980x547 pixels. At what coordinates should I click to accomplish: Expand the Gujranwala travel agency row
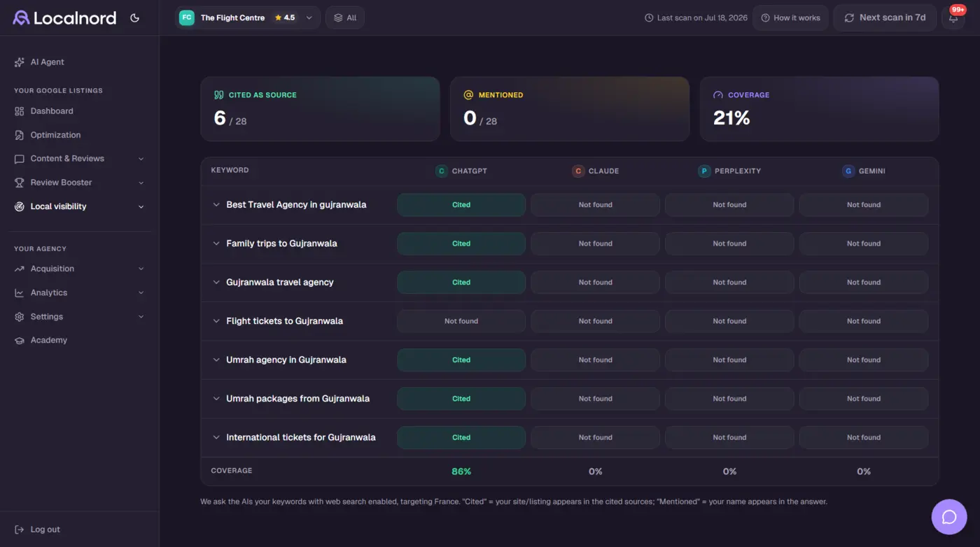coord(216,283)
